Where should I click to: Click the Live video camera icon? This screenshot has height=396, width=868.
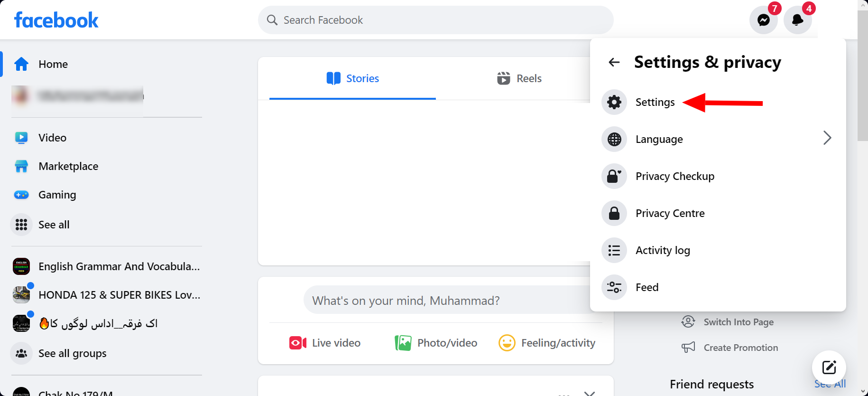[x=297, y=342]
